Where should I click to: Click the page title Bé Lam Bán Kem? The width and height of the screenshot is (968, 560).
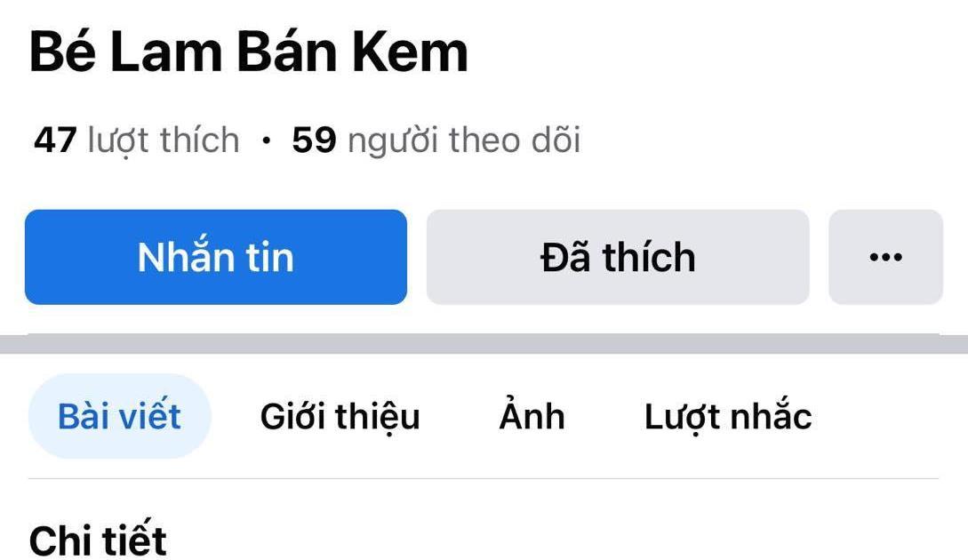[x=247, y=52]
